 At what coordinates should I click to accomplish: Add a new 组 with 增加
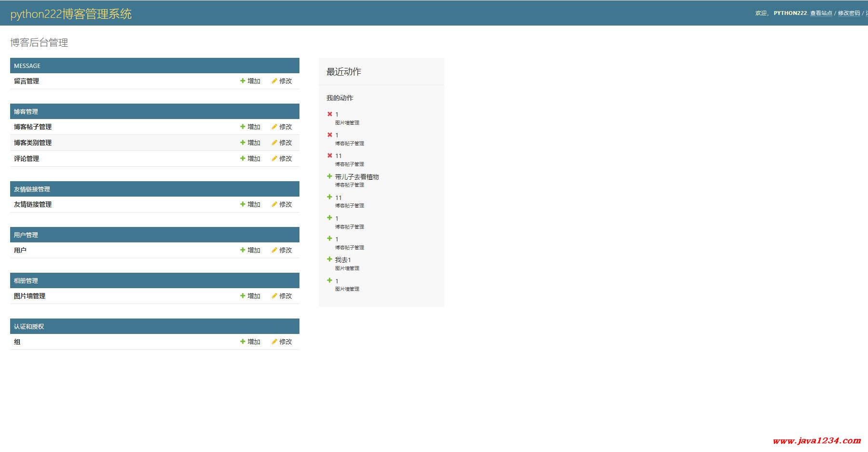coord(250,342)
